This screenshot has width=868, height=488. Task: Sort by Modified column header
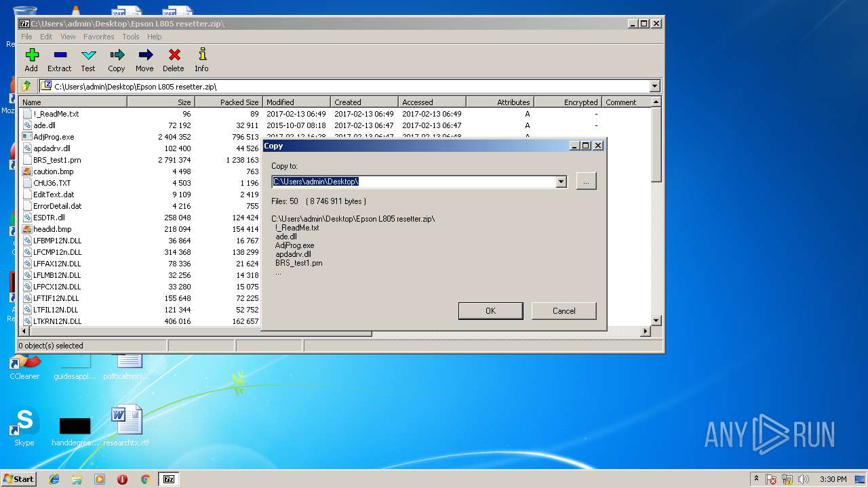(296, 102)
